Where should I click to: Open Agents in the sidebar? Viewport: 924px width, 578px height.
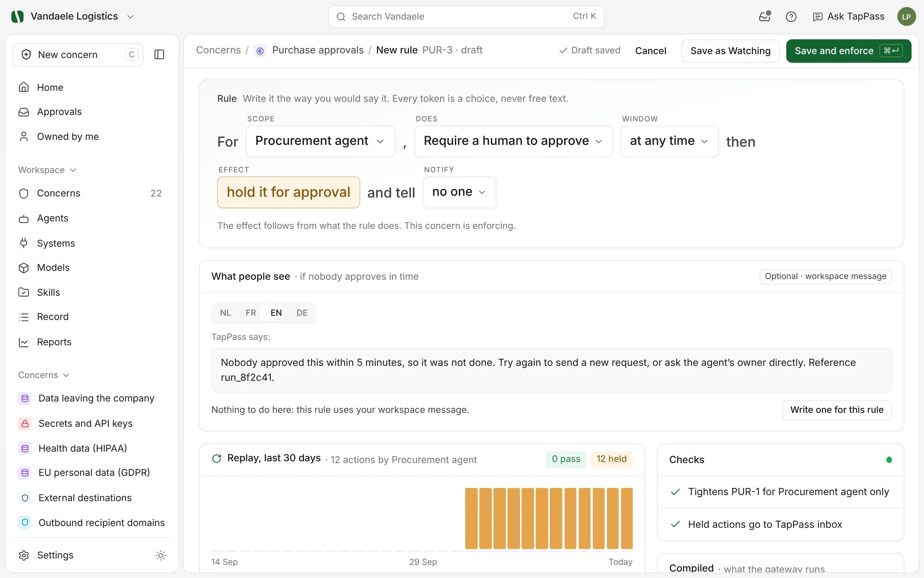91,218
